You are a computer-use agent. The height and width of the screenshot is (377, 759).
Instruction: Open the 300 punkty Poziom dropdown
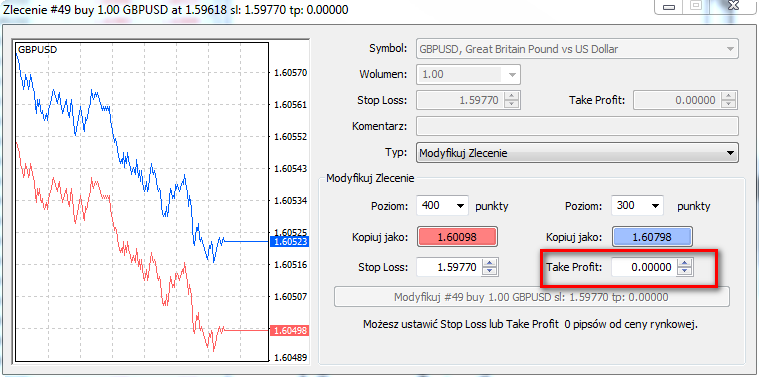pyautogui.click(x=637, y=206)
